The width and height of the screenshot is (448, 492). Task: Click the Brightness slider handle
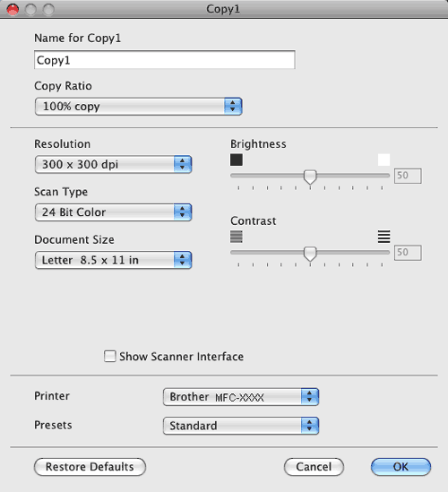[310, 177]
